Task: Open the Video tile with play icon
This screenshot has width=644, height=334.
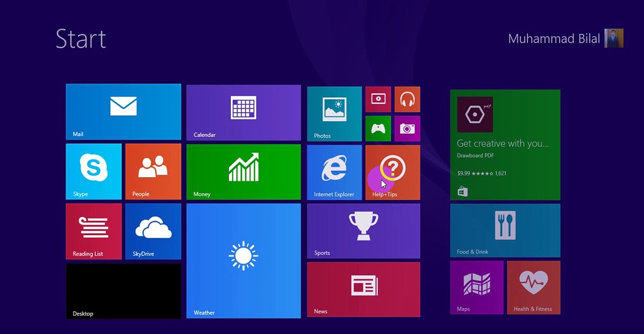Action: click(378, 99)
